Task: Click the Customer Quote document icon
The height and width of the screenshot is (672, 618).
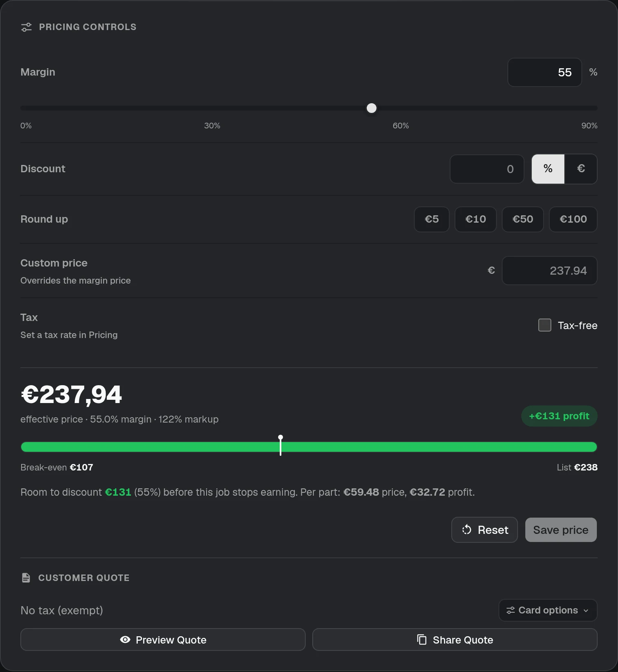Action: pyautogui.click(x=26, y=578)
